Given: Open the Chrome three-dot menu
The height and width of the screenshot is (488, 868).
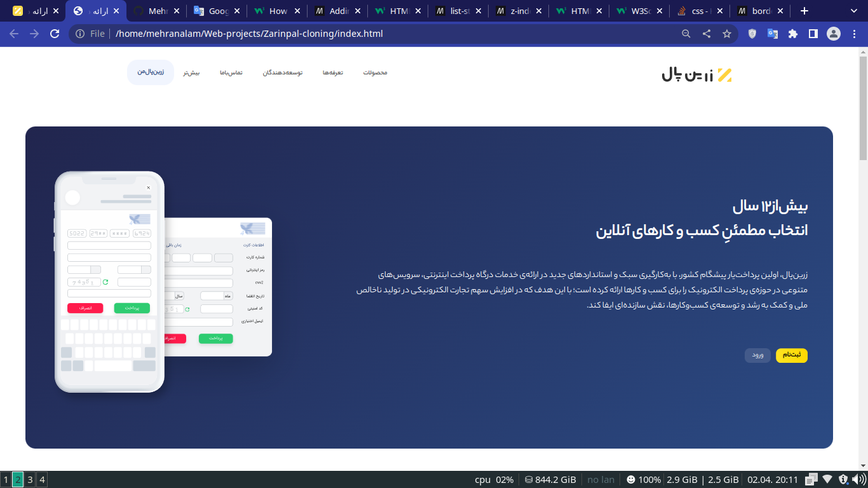Looking at the screenshot, I should click(x=854, y=34).
